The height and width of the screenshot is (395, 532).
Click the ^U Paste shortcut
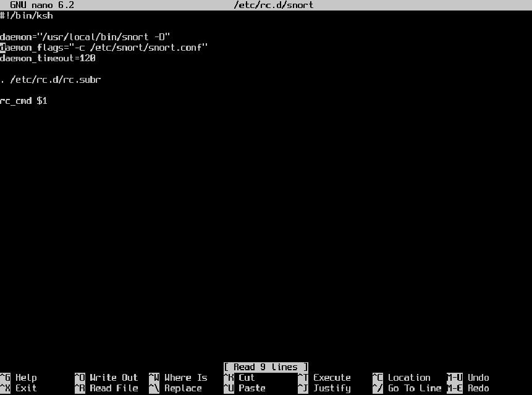coord(245,388)
